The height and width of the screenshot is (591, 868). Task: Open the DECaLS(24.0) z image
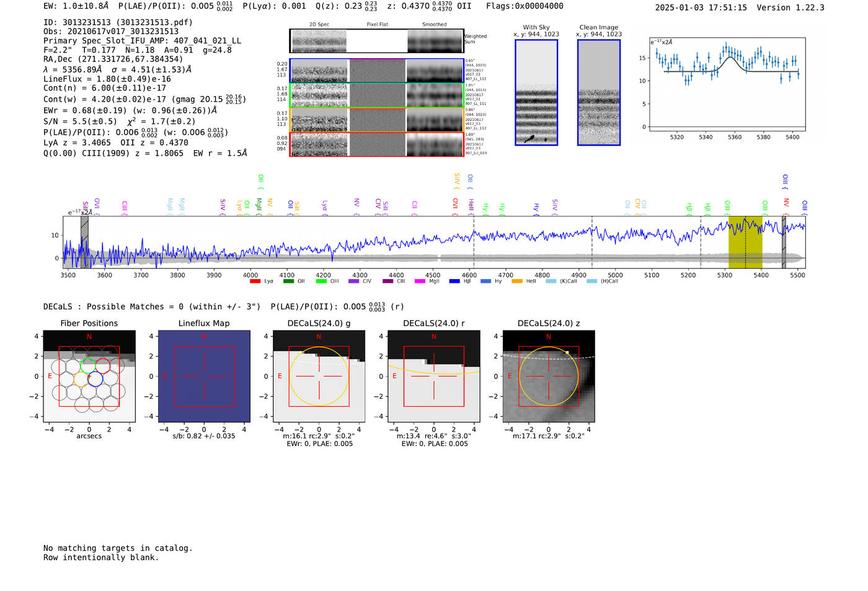[x=548, y=376]
